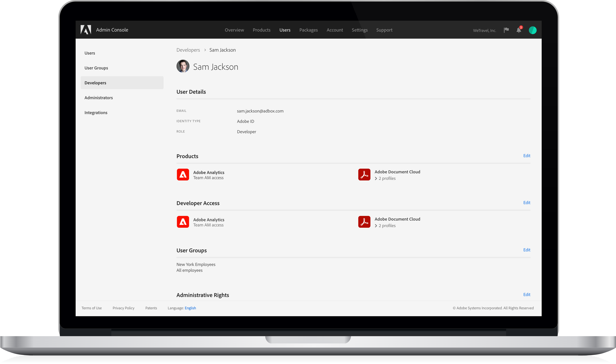The width and height of the screenshot is (616, 364).
Task: Select Users in the left sidebar
Action: tap(122, 53)
